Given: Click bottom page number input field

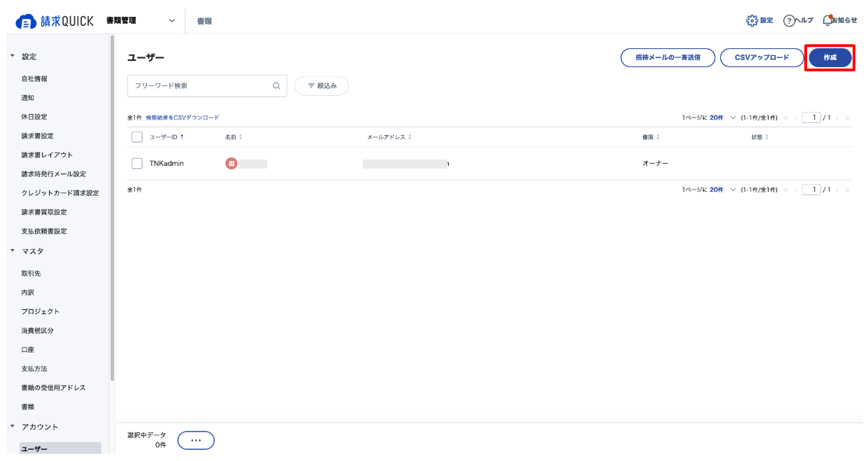Looking at the screenshot, I should [811, 190].
